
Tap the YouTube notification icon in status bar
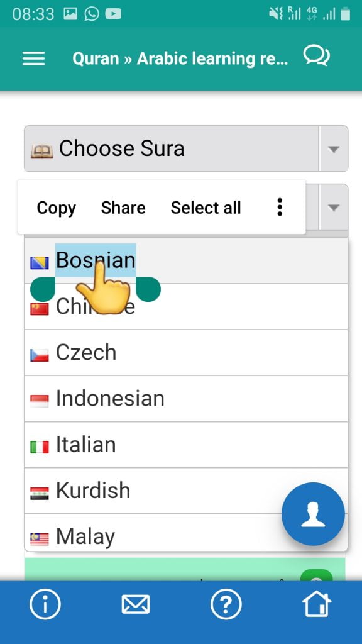113,14
